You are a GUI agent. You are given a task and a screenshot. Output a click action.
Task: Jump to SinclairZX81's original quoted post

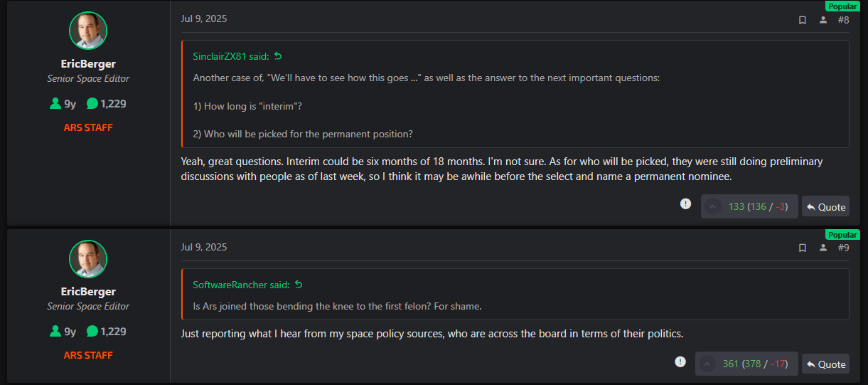pyautogui.click(x=278, y=56)
